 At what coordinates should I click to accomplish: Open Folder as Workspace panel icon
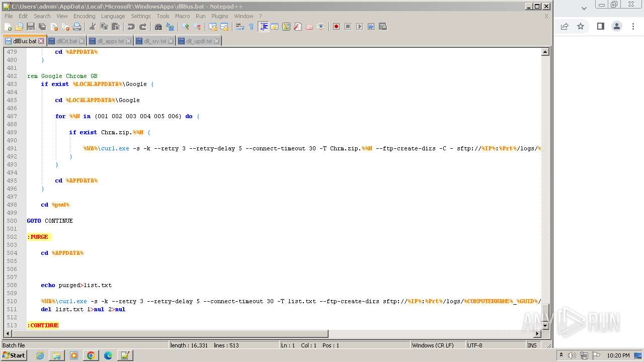[309, 27]
